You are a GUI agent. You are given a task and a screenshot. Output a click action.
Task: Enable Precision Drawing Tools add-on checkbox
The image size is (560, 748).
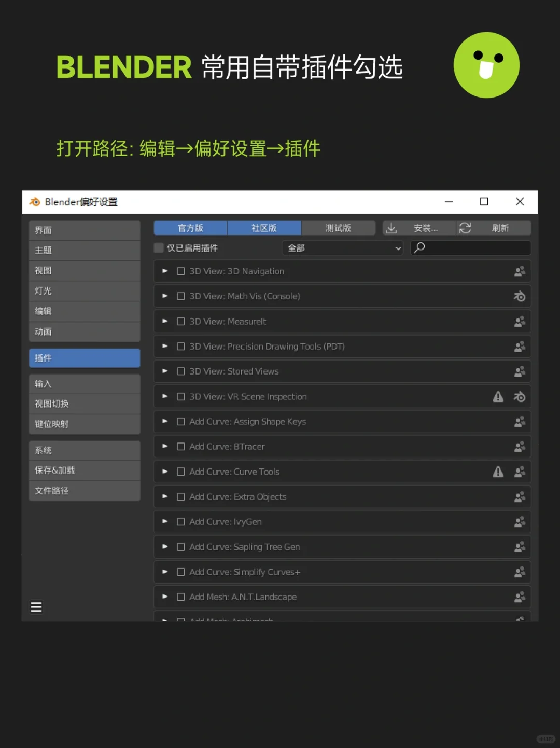coord(181,347)
